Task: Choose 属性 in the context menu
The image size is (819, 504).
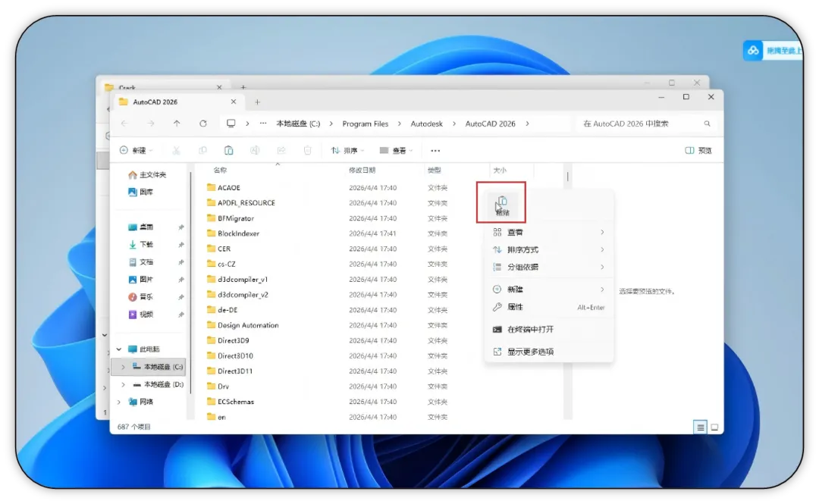Action: (548, 307)
